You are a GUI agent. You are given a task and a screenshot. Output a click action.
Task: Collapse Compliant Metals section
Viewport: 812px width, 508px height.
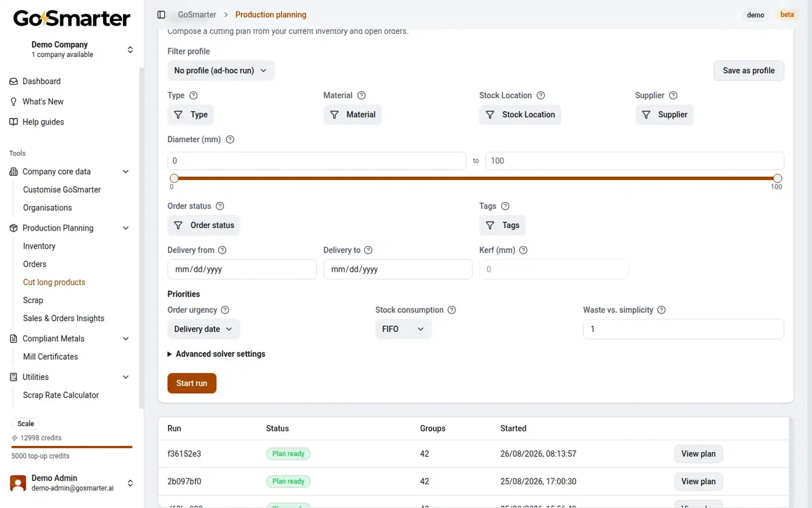126,338
